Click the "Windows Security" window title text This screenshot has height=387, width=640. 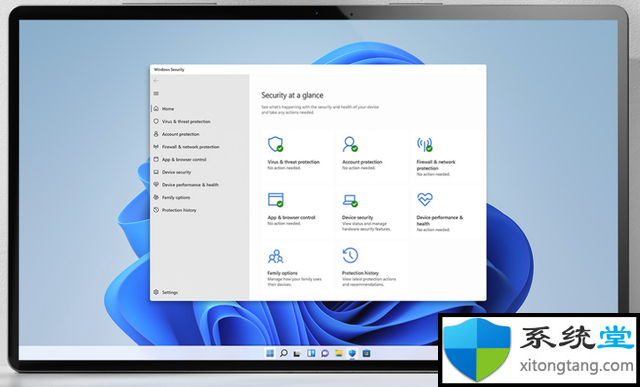click(169, 70)
